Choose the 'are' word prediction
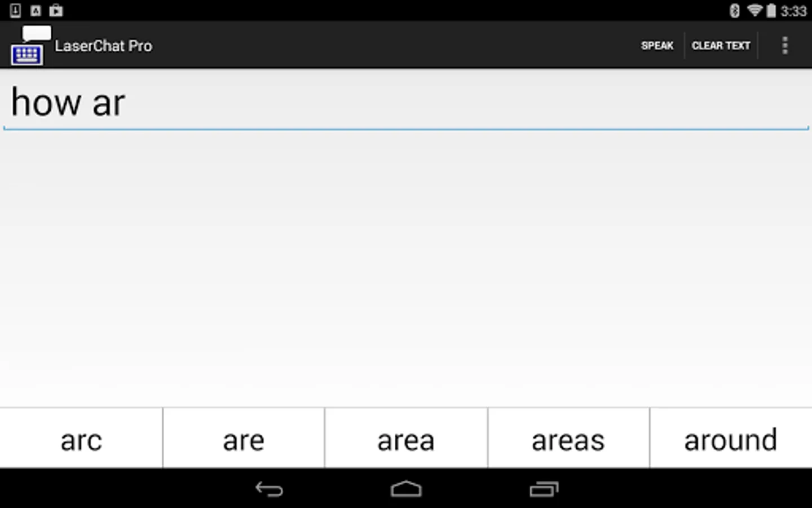Viewport: 812px width, 508px height. pos(244,440)
